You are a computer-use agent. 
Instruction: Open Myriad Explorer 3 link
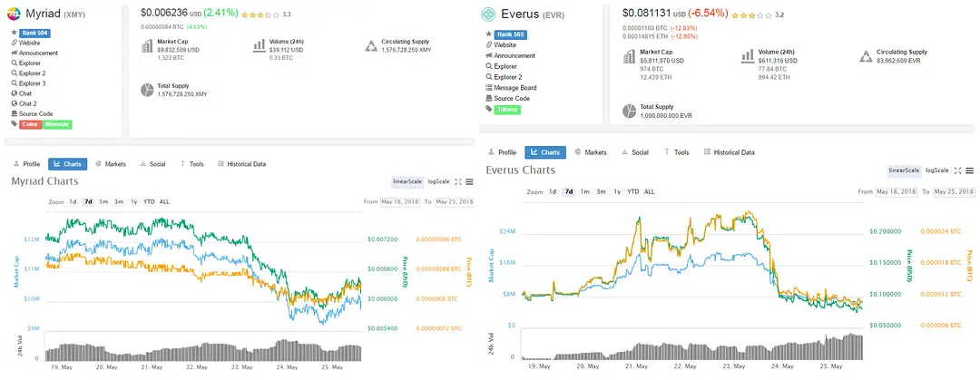coord(32,83)
